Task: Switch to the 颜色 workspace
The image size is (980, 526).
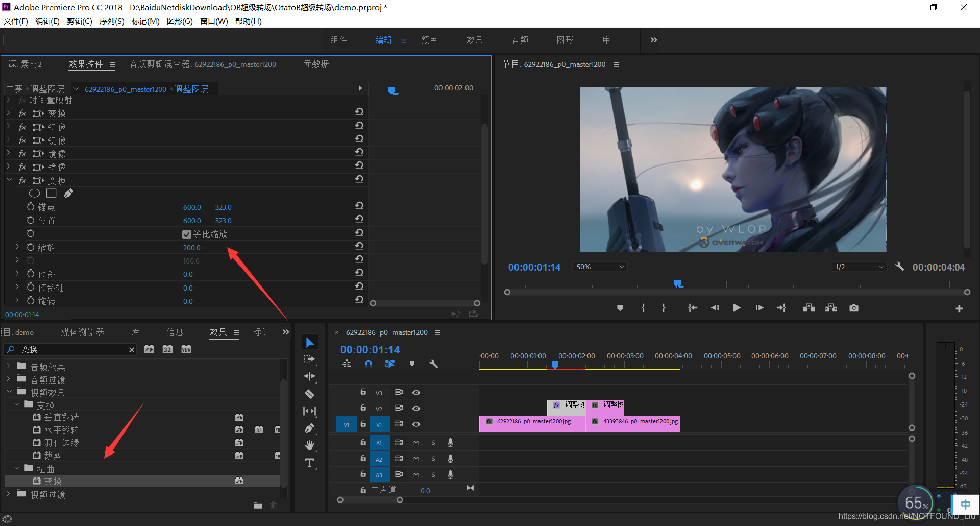Action: pyautogui.click(x=429, y=40)
